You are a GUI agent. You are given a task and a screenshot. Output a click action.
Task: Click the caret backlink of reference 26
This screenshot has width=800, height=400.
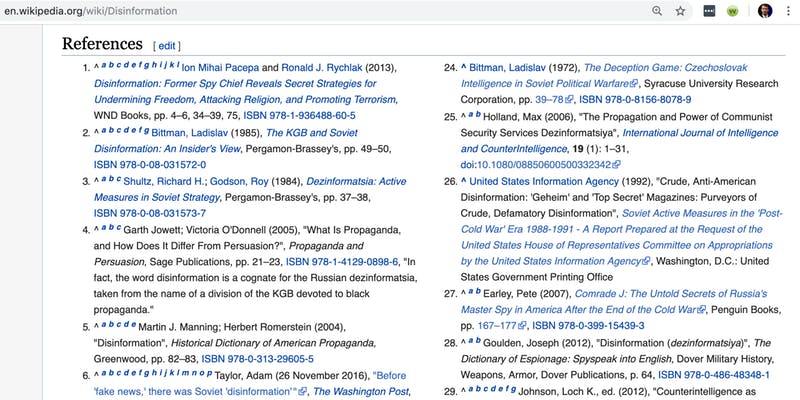pos(464,181)
